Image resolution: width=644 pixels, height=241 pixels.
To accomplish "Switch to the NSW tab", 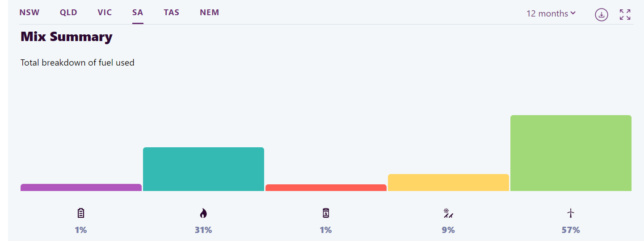I will click(x=29, y=12).
